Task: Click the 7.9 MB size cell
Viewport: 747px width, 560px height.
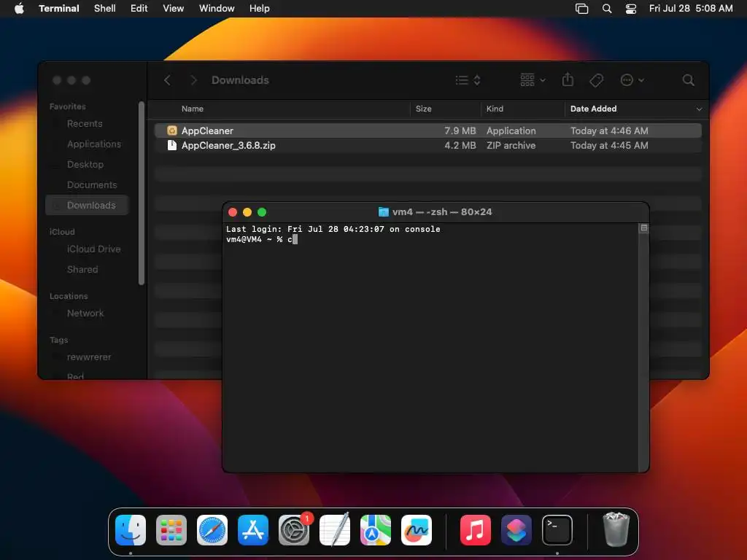Action: (460, 131)
